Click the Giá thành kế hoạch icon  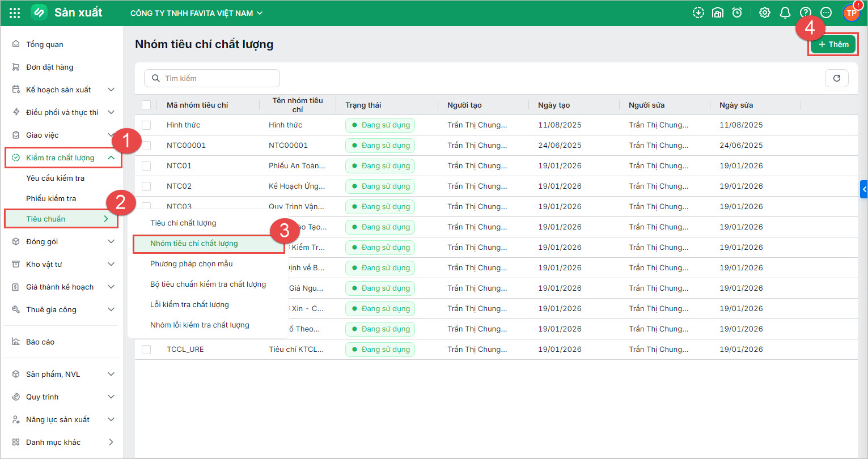click(x=16, y=287)
